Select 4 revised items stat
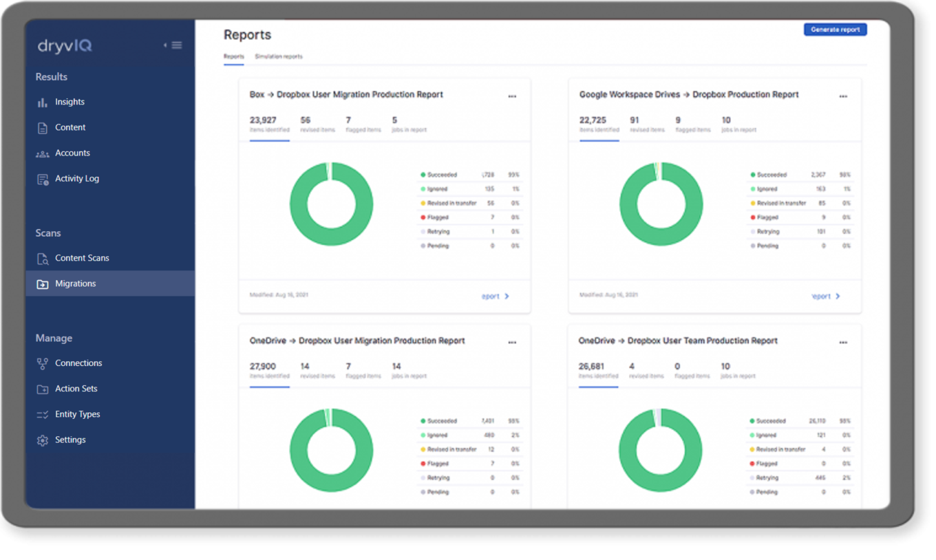Viewport: 936px width, 560px height. tap(646, 371)
